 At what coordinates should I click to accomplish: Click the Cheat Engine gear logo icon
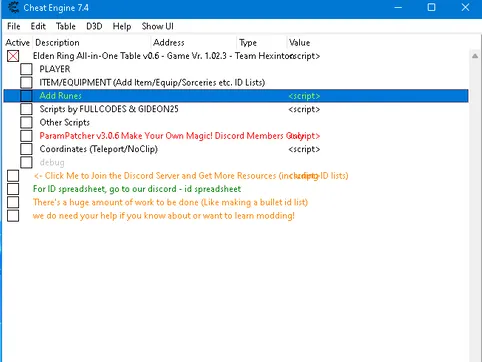(13, 7)
